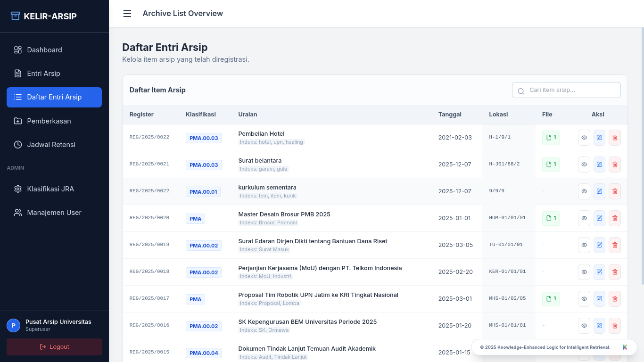Screen dimensions: 644x362
Task: View details of Pembelian Hotel entry
Action: [584, 138]
